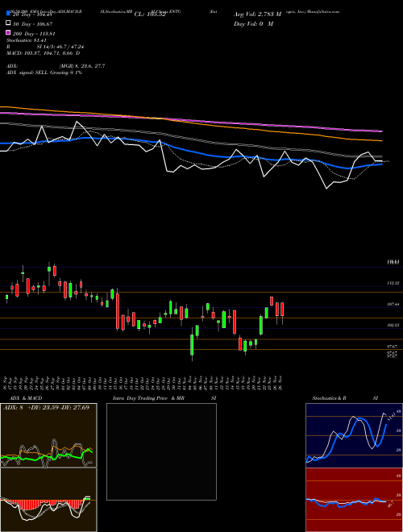
Task: Click the 'MACD: 105.37, 104.71, 0.66 D' line
Action: [43, 53]
